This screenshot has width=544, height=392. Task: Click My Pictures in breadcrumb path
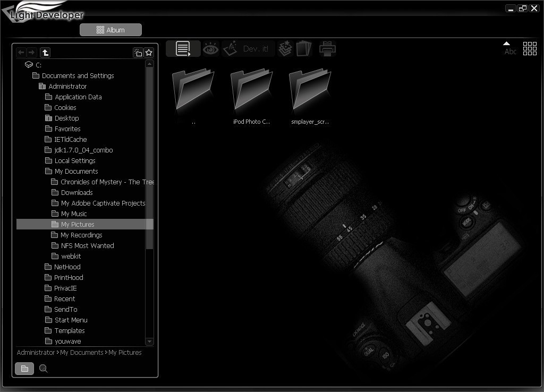(125, 352)
